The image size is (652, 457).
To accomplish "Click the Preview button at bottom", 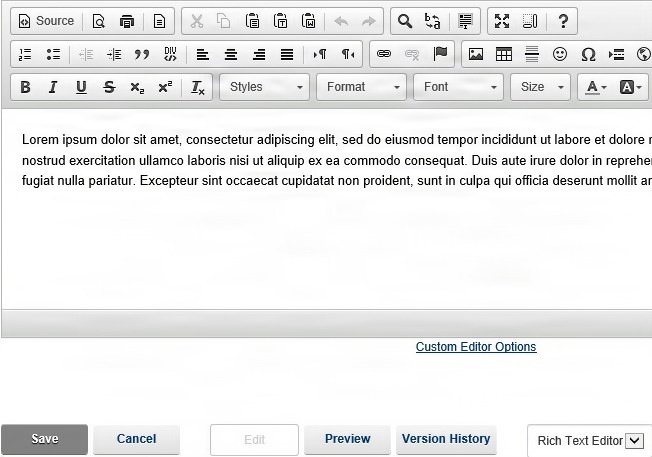I will pyautogui.click(x=348, y=439).
